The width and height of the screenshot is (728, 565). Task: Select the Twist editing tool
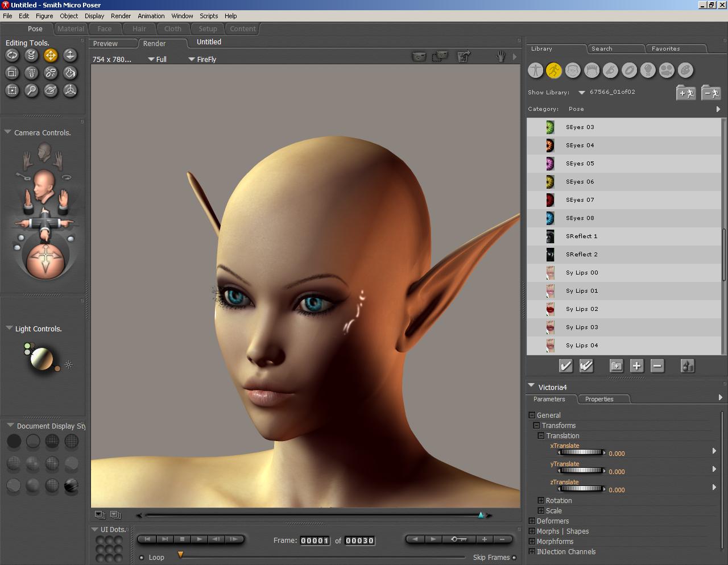pyautogui.click(x=31, y=55)
